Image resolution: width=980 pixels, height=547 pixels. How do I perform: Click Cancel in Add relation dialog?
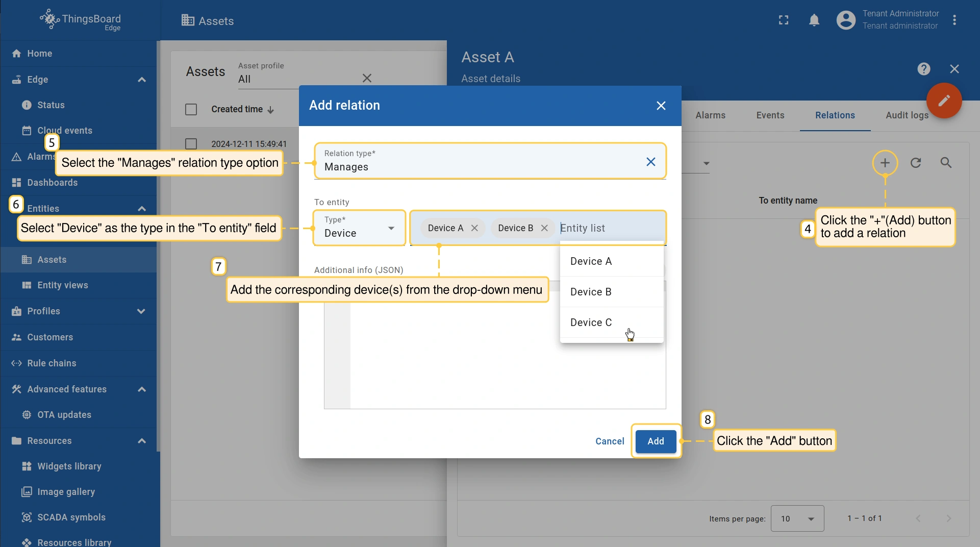point(610,441)
